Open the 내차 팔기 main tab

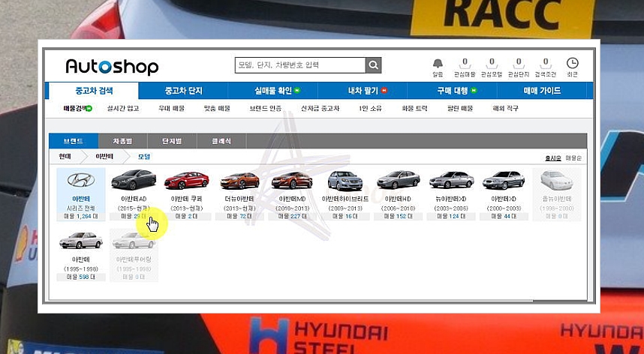(x=363, y=91)
